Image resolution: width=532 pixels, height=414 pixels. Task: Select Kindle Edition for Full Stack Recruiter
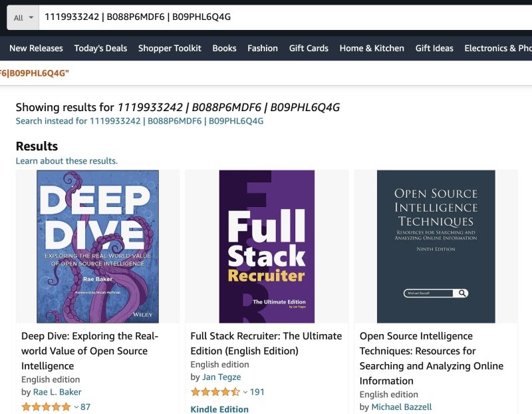pos(219,409)
